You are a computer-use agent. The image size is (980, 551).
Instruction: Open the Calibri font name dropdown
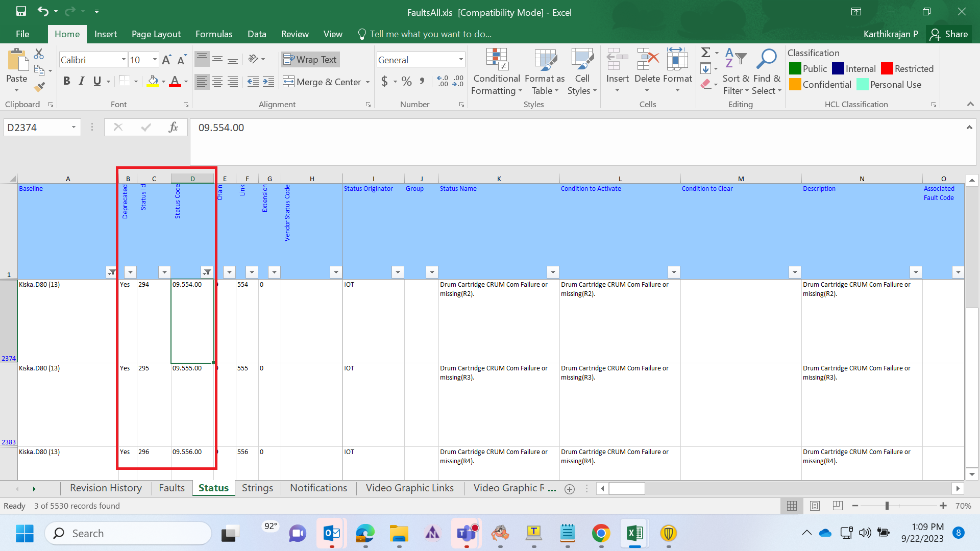point(124,60)
